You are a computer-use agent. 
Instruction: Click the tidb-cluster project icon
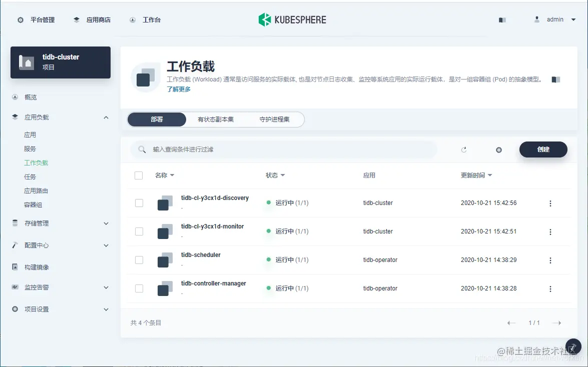pyautogui.click(x=27, y=62)
